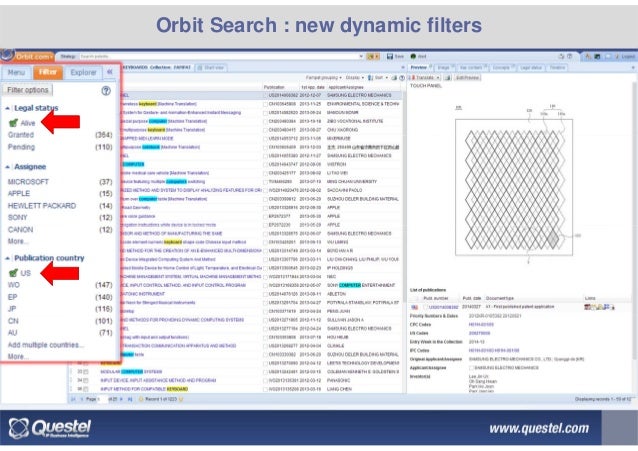
Task: Click the yellow search button beside the search field
Action: tap(373, 57)
